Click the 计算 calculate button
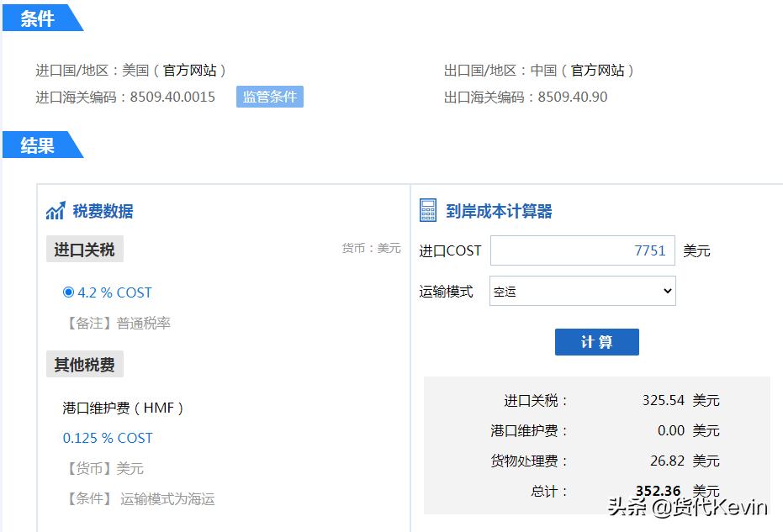Screen dimensions: 783x532 pos(596,341)
